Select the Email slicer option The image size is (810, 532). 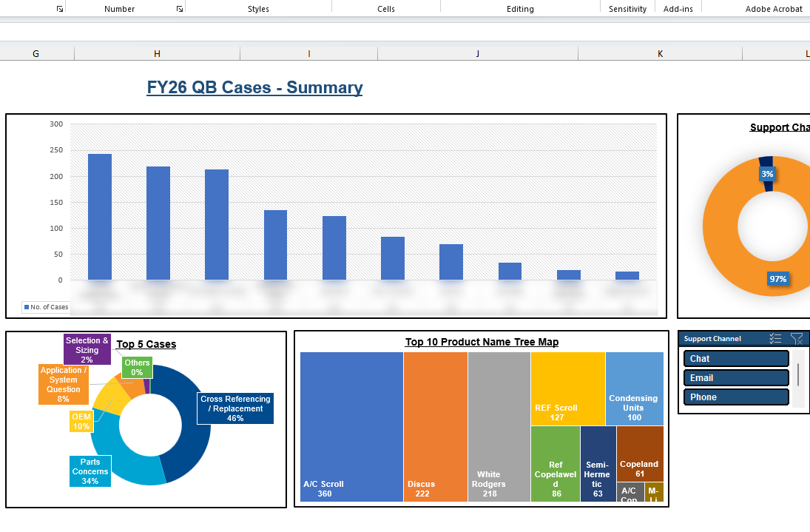pyautogui.click(x=736, y=377)
